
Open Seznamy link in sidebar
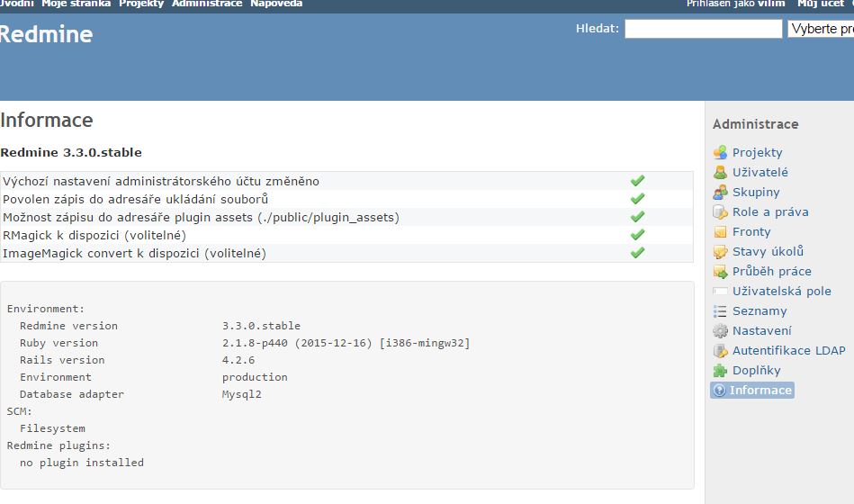[x=760, y=311]
